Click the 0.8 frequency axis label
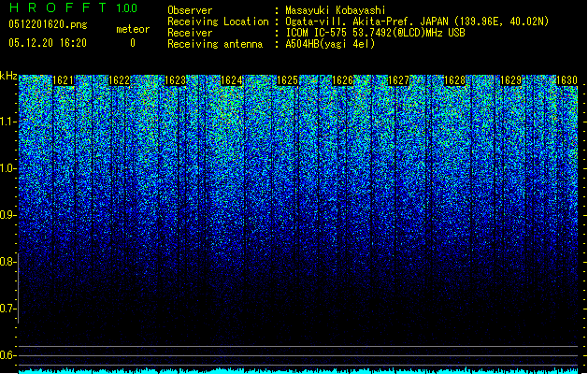 pyautogui.click(x=7, y=262)
